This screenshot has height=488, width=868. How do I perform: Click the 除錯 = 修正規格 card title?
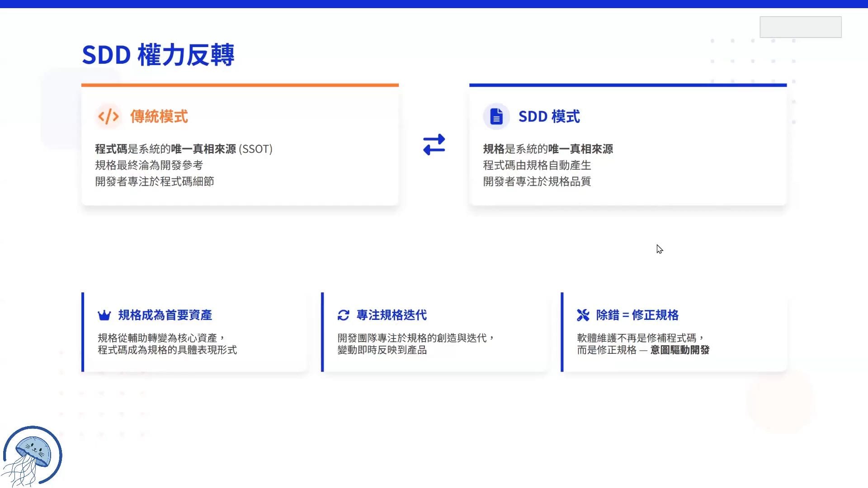pos(637,315)
